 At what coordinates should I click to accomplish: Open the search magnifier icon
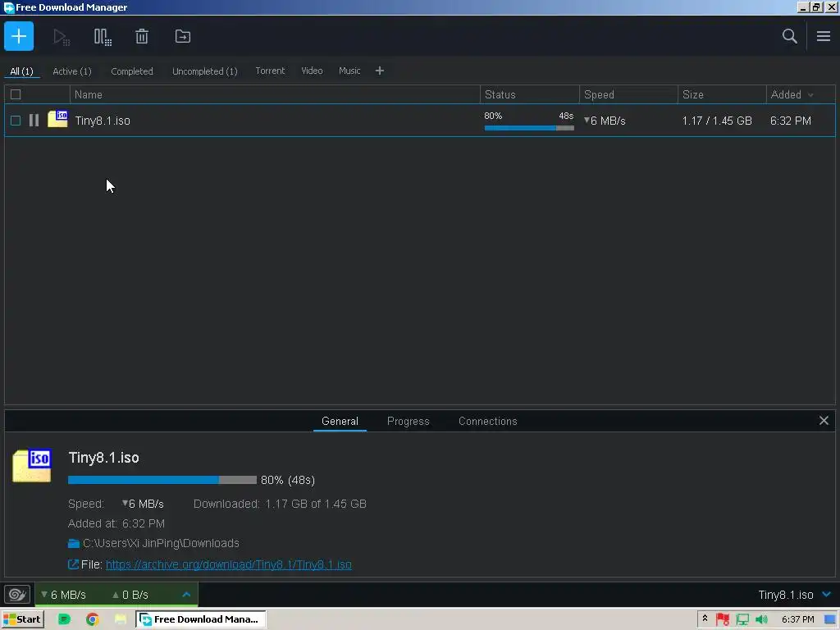point(789,36)
